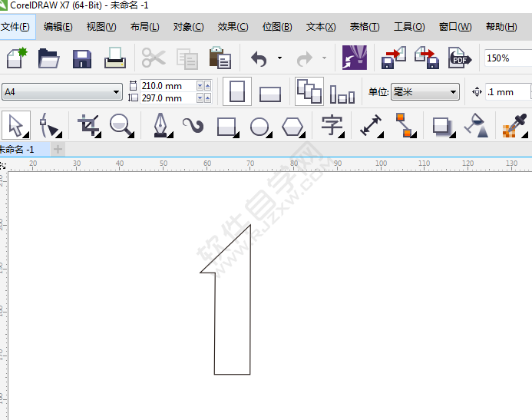Select the Zoom magnifier tool

[120, 124]
